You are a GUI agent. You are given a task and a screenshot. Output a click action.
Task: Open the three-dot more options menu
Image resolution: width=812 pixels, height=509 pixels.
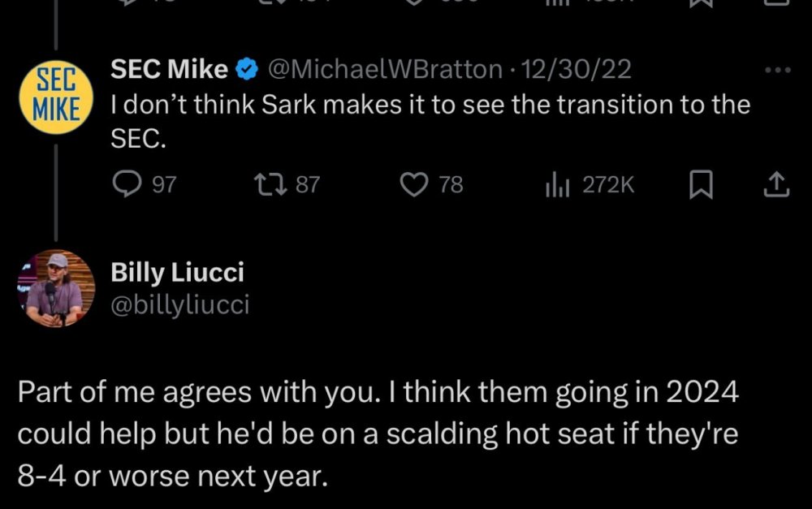pos(777,70)
